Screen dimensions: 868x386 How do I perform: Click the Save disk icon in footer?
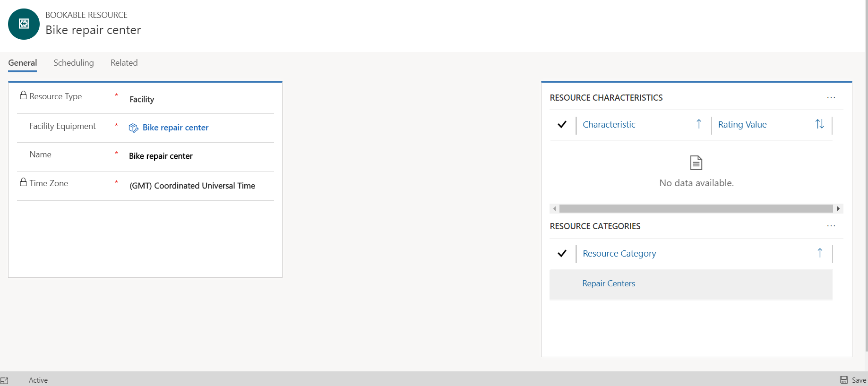tap(843, 380)
